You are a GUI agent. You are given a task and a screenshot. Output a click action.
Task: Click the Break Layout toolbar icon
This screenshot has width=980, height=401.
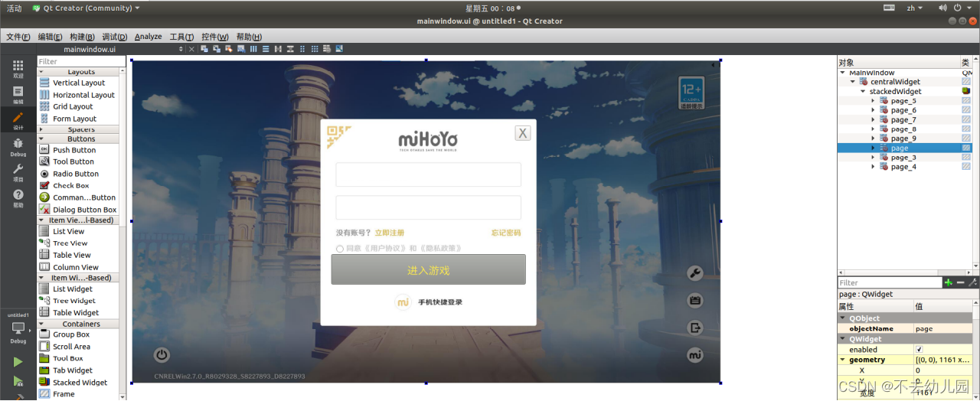pyautogui.click(x=327, y=49)
